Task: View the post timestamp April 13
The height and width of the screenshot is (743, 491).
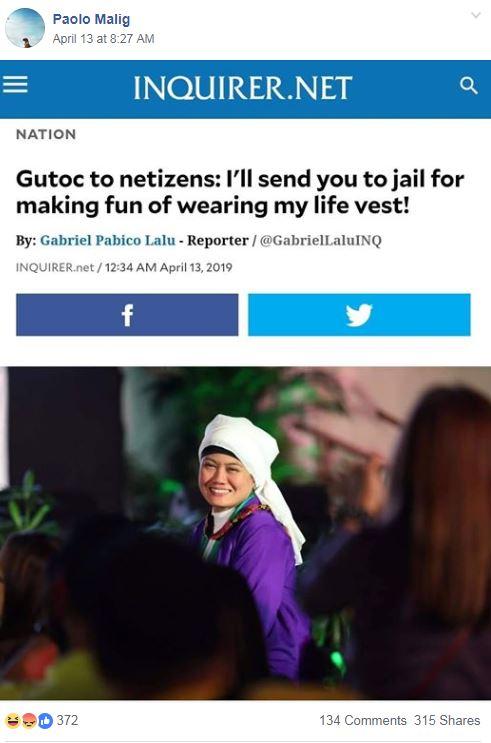Action: pos(103,39)
